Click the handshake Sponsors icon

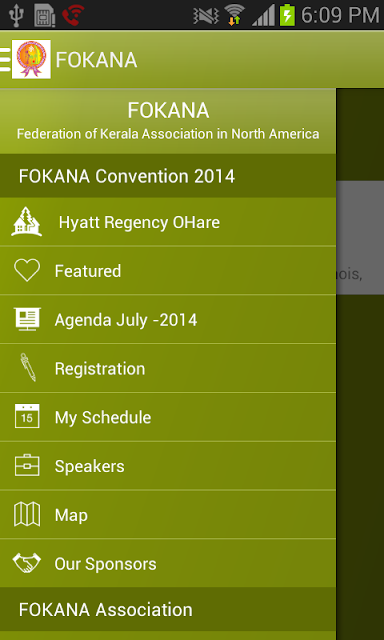point(27,562)
